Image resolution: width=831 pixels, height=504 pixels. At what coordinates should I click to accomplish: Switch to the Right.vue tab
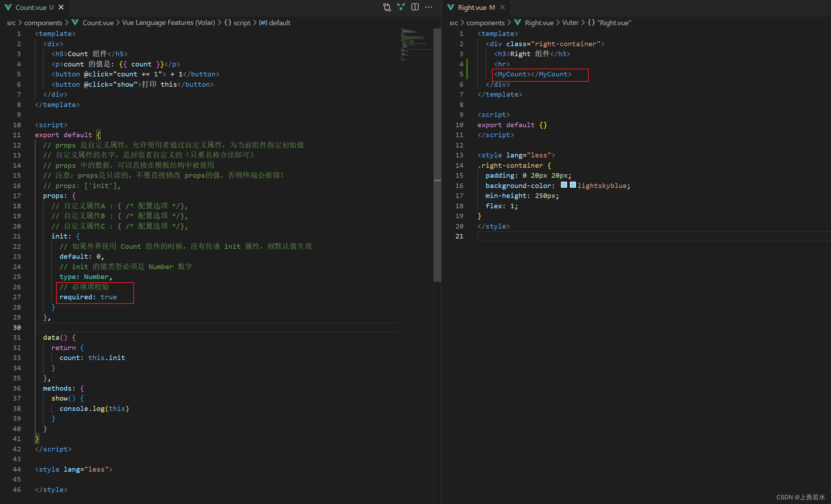tap(472, 7)
